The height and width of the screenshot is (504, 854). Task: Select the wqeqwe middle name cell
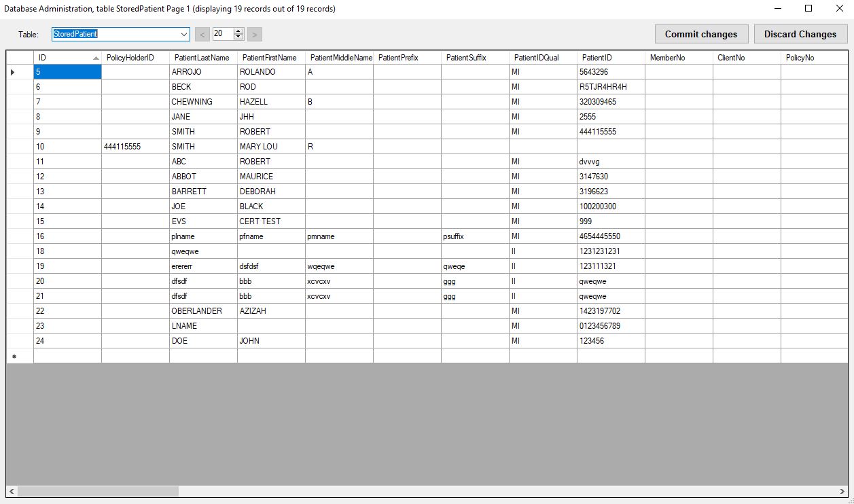339,266
